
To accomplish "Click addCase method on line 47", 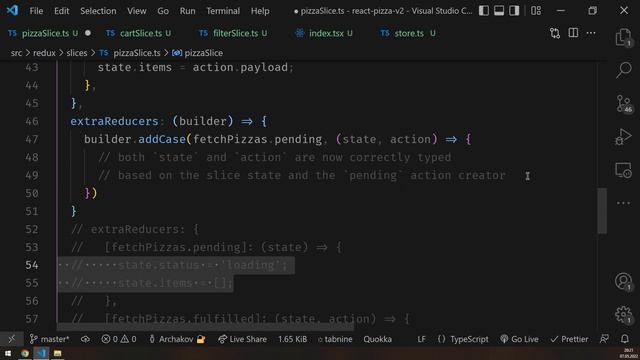I will (x=162, y=139).
